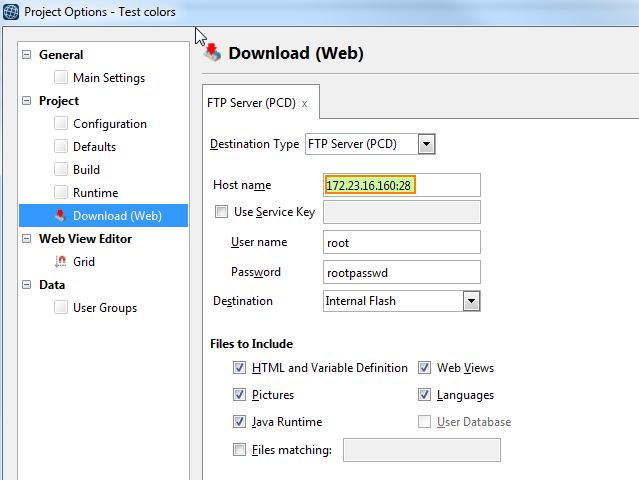639x480 pixels.
Task: Uncheck the Pictures checkbox
Action: point(239,394)
